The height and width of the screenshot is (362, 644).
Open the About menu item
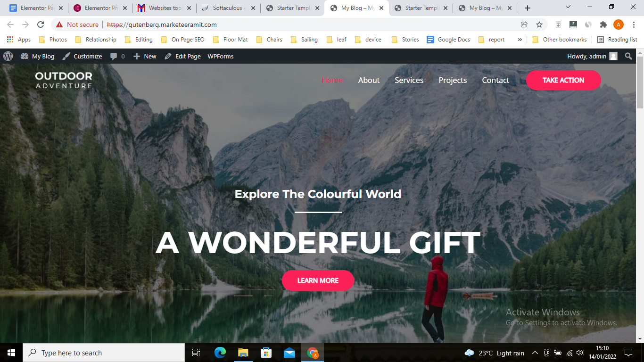tap(369, 80)
